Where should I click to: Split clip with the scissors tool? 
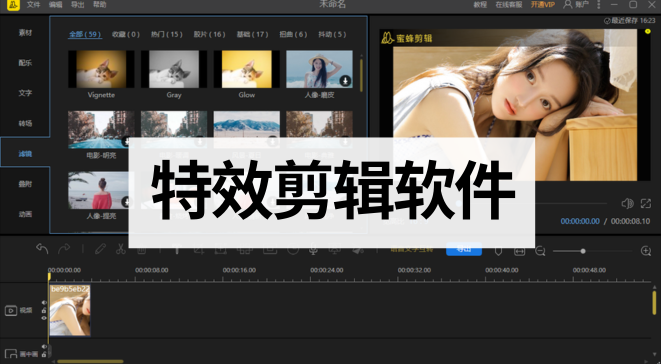(x=121, y=249)
